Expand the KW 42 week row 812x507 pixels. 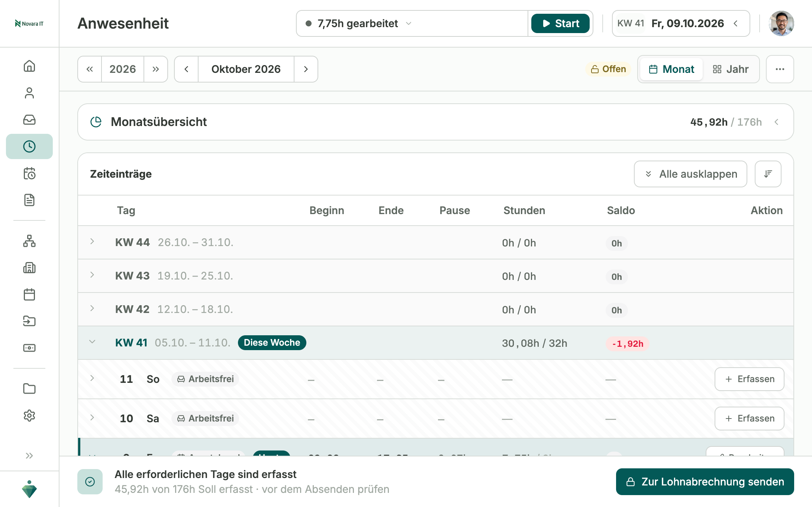click(92, 309)
